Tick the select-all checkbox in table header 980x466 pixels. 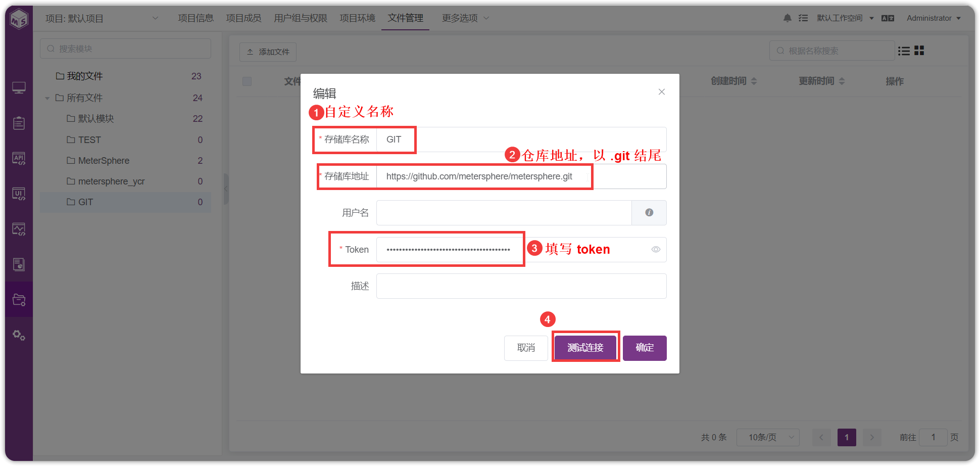pos(247,81)
